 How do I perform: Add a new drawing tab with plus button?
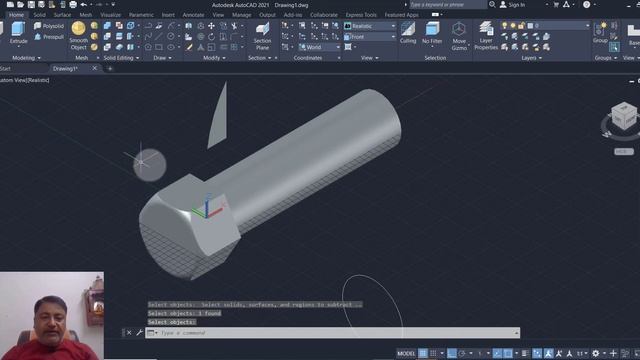(x=110, y=69)
